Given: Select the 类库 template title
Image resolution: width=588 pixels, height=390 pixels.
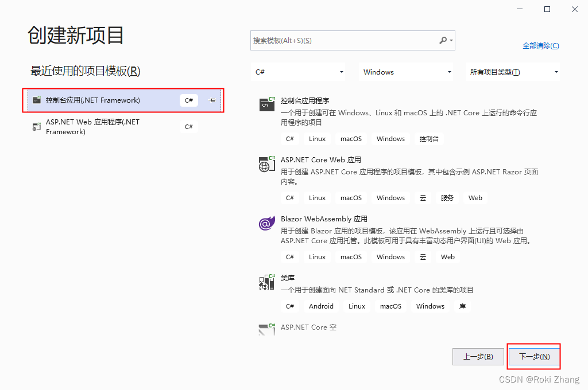Looking at the screenshot, I should point(288,278).
